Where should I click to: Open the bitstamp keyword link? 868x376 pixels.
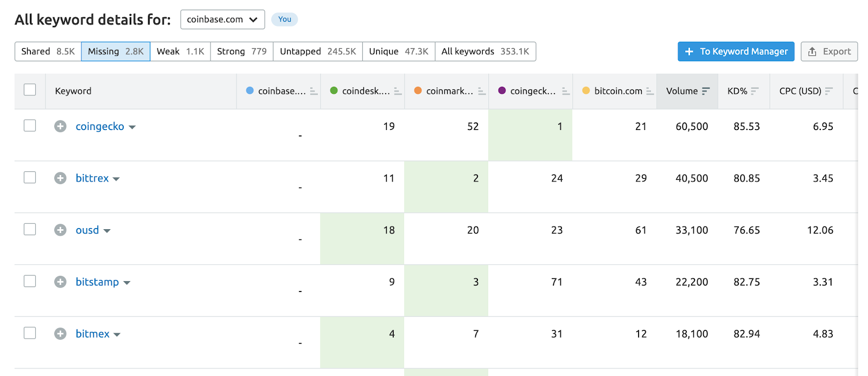97,282
